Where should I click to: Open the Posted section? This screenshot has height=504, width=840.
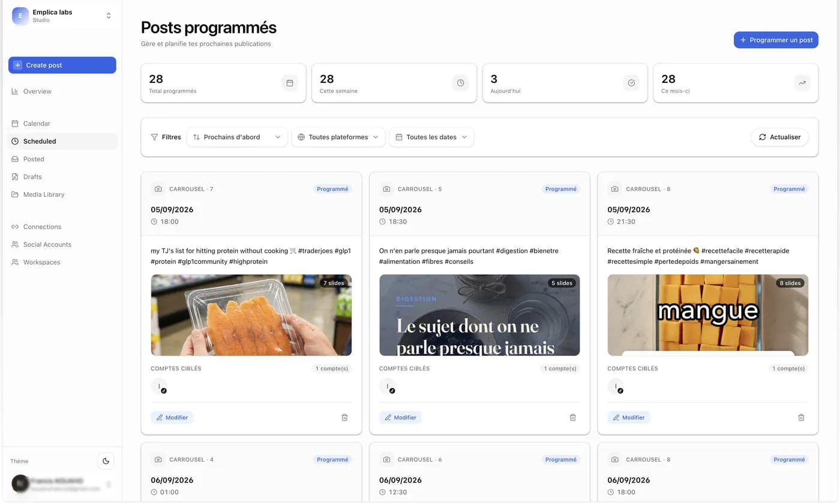tap(62, 159)
